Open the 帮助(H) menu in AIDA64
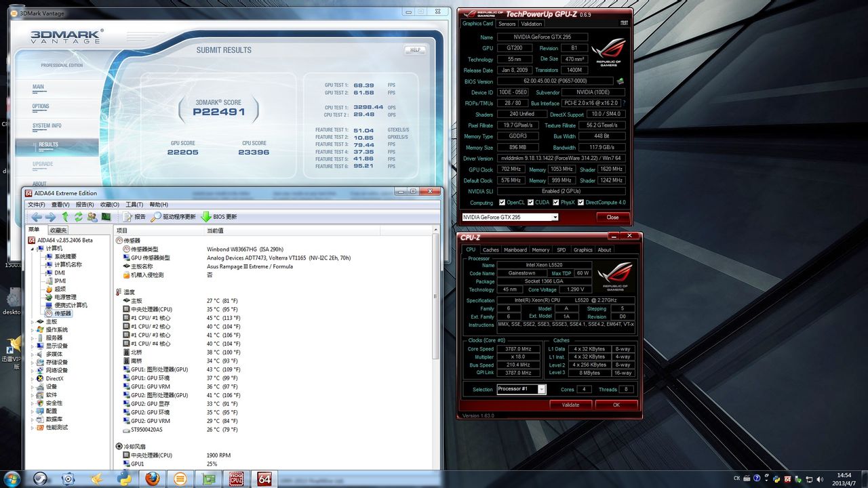This screenshot has width=868, height=488. [159, 205]
